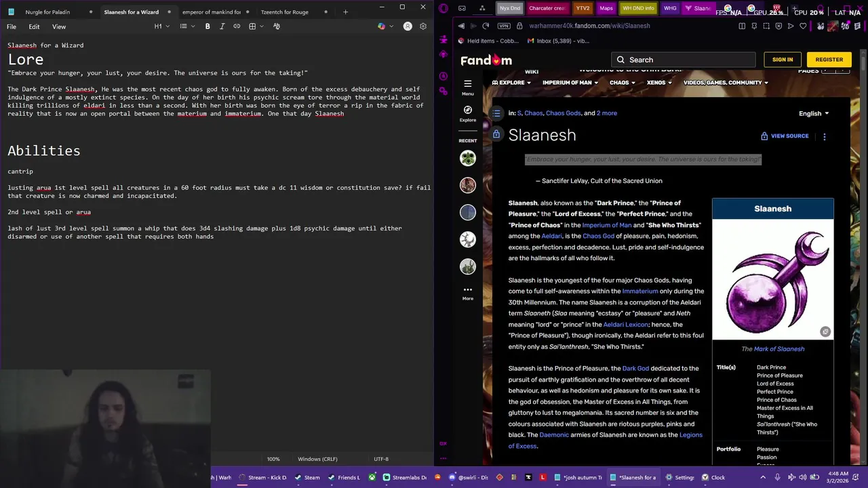The height and width of the screenshot is (488, 868).
Task: Click the Copilot icon in Notepad
Action: [x=381, y=26]
